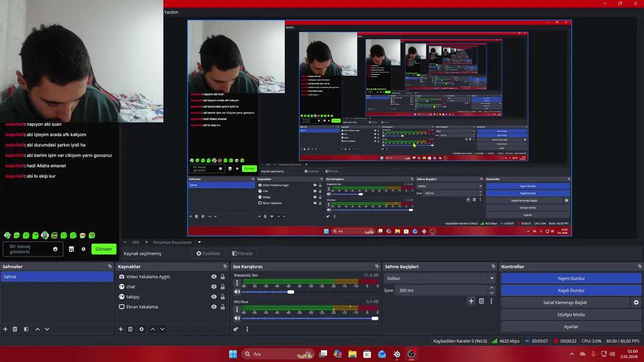The width and height of the screenshot is (644, 362).
Task: Unlock Ekran Yakalama source lock
Action: point(222,307)
